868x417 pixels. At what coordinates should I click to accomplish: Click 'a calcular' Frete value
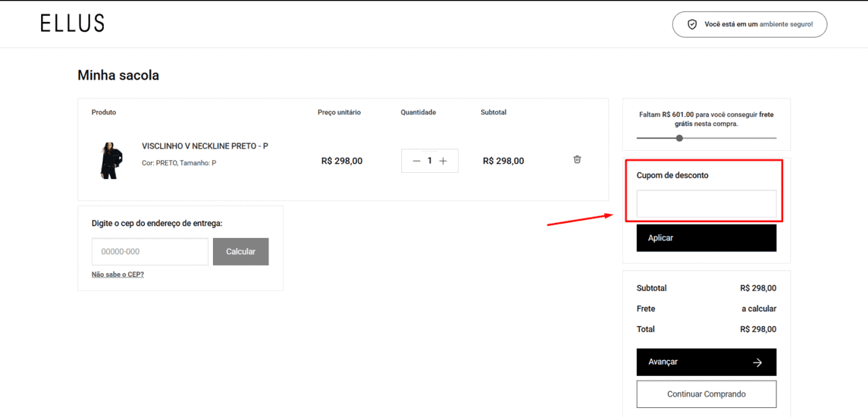[x=759, y=309]
